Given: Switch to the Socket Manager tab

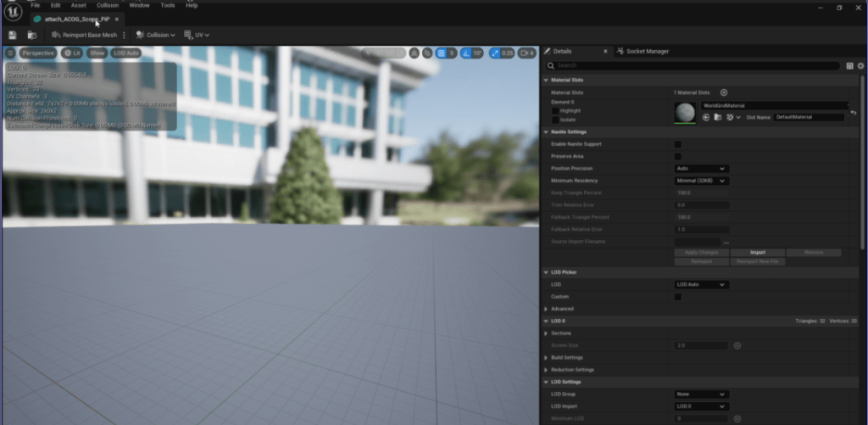Looking at the screenshot, I should tap(647, 52).
